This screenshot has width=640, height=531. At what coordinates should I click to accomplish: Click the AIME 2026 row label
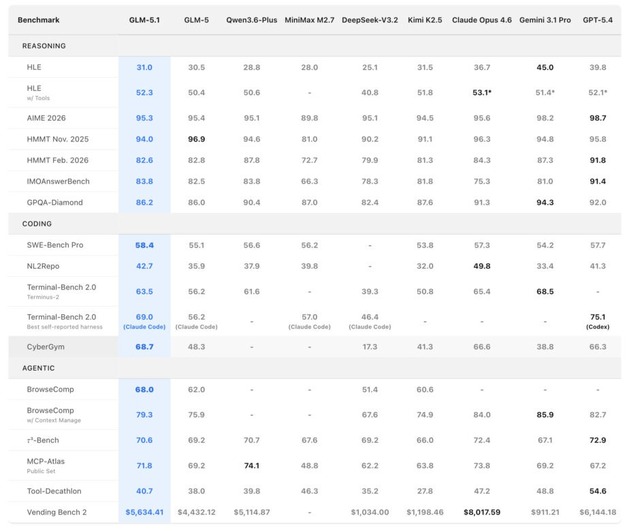[x=46, y=116]
